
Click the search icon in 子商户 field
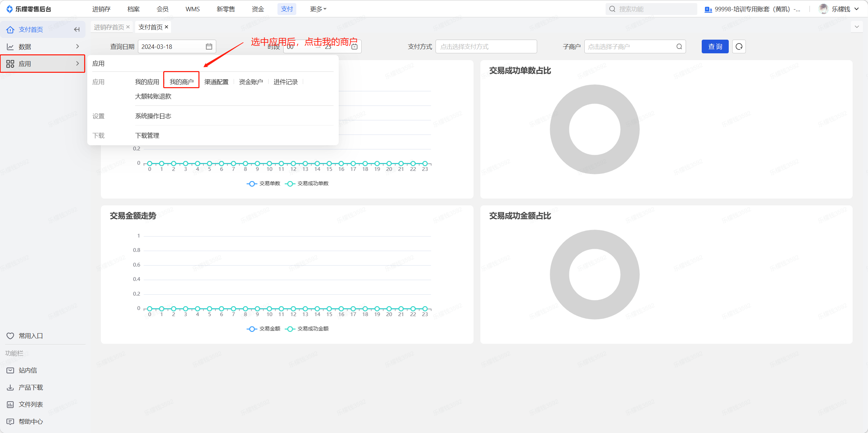pyautogui.click(x=679, y=46)
